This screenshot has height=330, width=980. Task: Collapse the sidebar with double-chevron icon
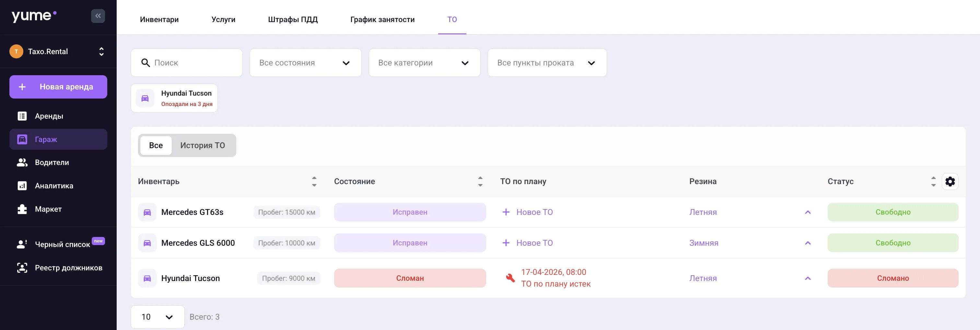coord(98,16)
